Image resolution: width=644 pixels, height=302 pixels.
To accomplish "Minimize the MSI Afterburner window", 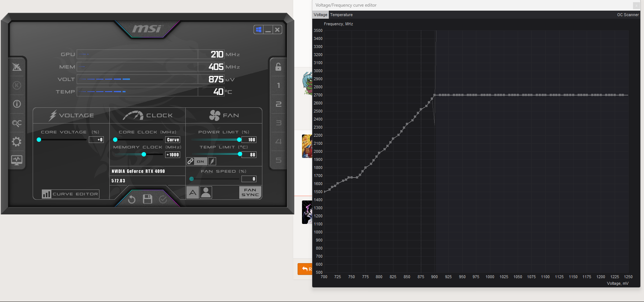I will click(268, 30).
